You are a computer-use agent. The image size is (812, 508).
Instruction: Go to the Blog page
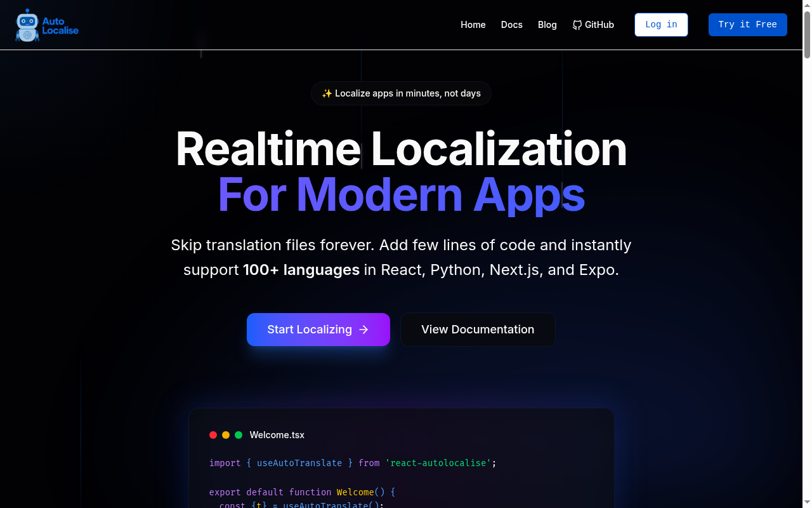[x=547, y=25]
